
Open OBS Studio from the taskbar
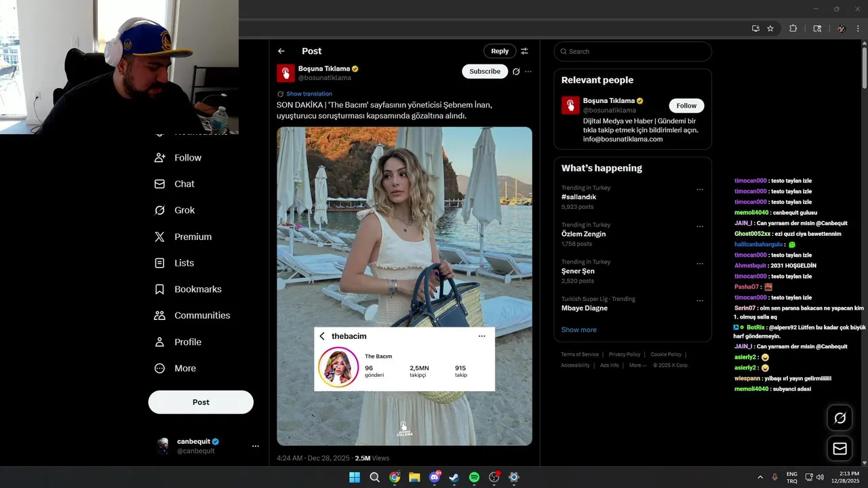[x=494, y=477]
